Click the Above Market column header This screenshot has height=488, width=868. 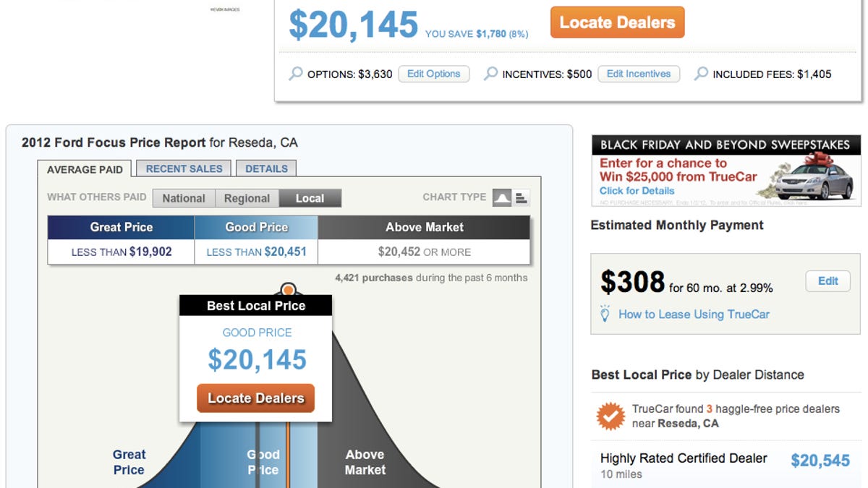pyautogui.click(x=425, y=227)
